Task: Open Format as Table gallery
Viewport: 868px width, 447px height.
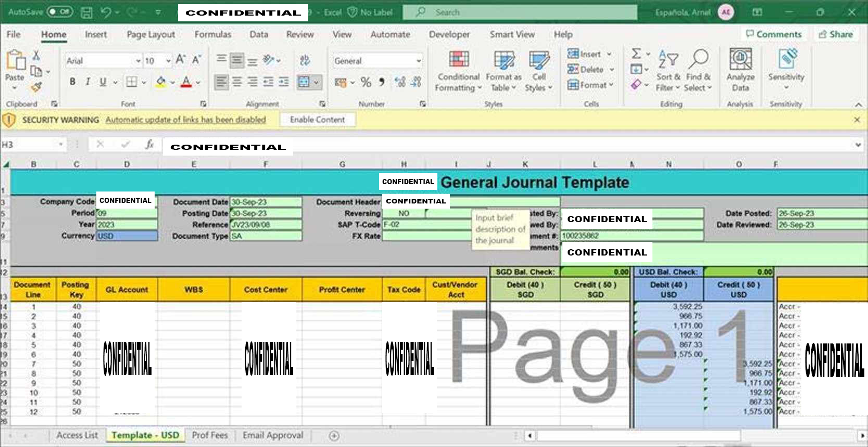Action: pos(504,71)
